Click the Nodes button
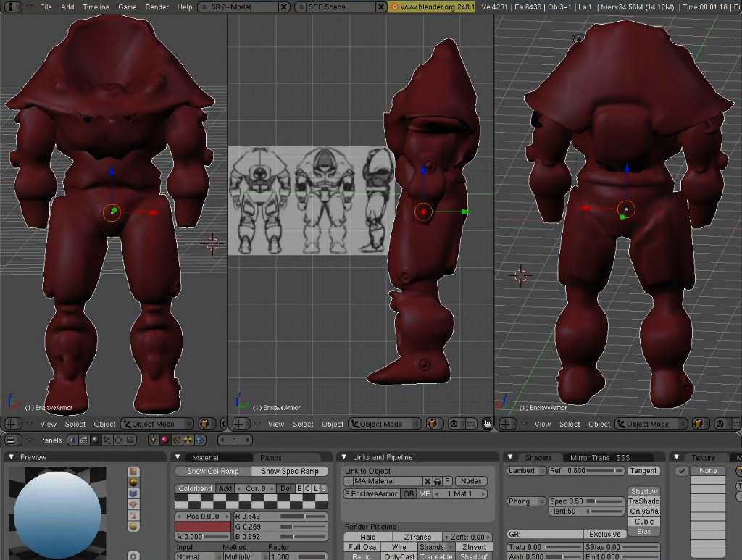This screenshot has width=742, height=560. pos(471,481)
